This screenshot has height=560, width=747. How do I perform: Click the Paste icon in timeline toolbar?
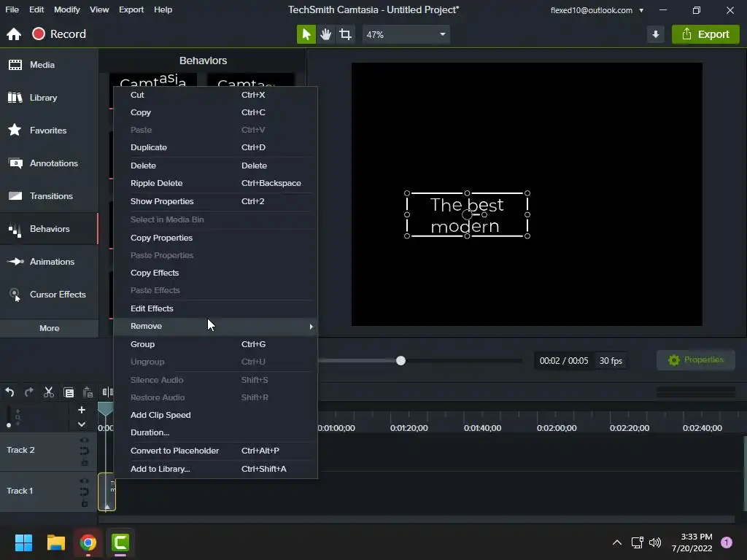coord(88,392)
